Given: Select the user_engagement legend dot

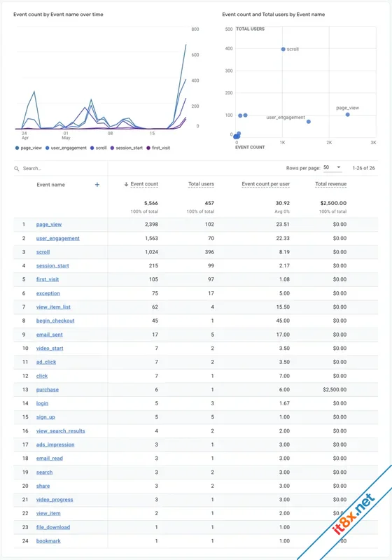Looking at the screenshot, I should pos(47,148).
